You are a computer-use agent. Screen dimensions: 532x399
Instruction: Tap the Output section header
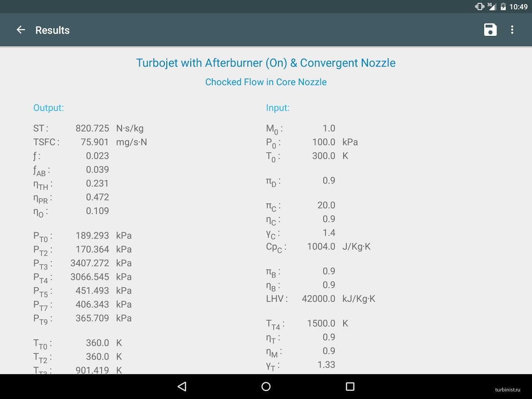tap(48, 108)
